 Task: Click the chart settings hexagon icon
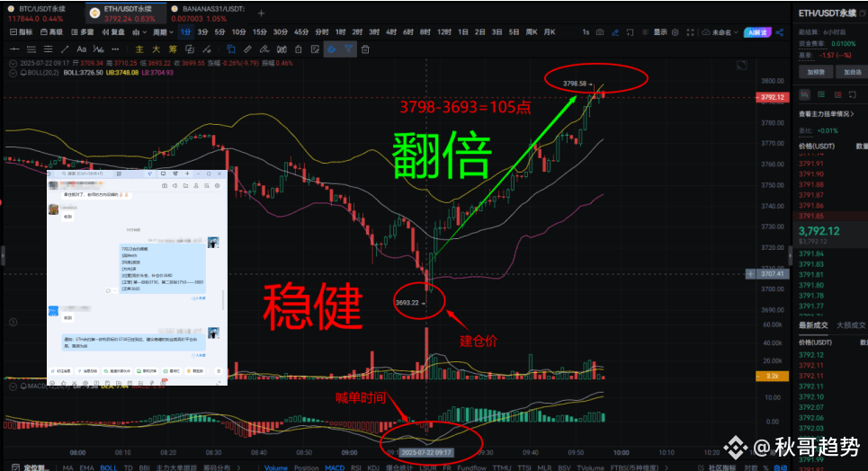pyautogui.click(x=675, y=32)
